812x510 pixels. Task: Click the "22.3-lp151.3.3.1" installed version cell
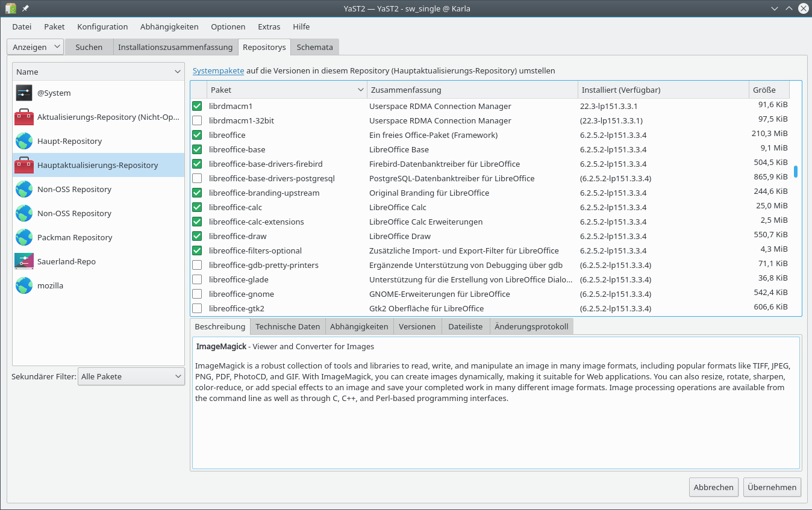coord(608,106)
